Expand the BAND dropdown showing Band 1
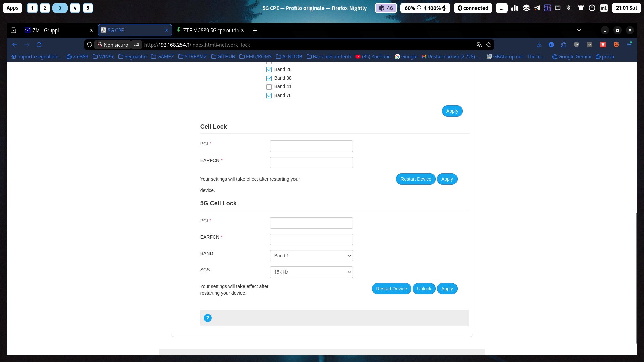 click(x=311, y=256)
